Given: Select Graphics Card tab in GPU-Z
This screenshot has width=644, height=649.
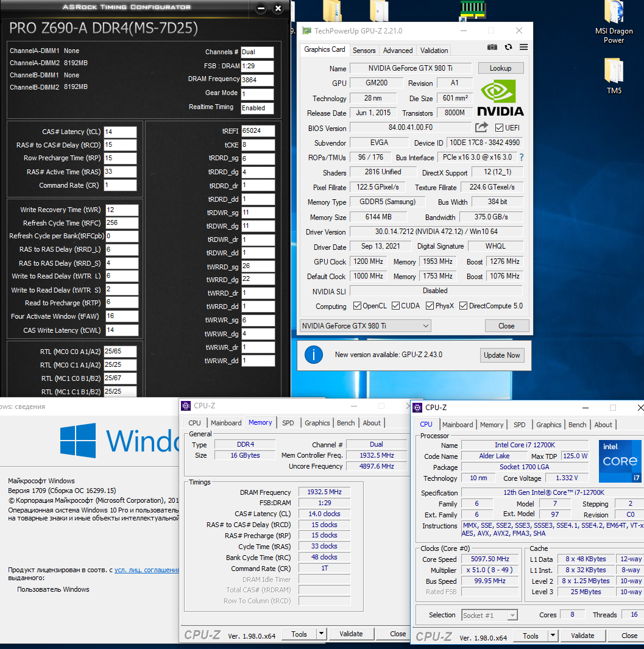Looking at the screenshot, I should [325, 49].
